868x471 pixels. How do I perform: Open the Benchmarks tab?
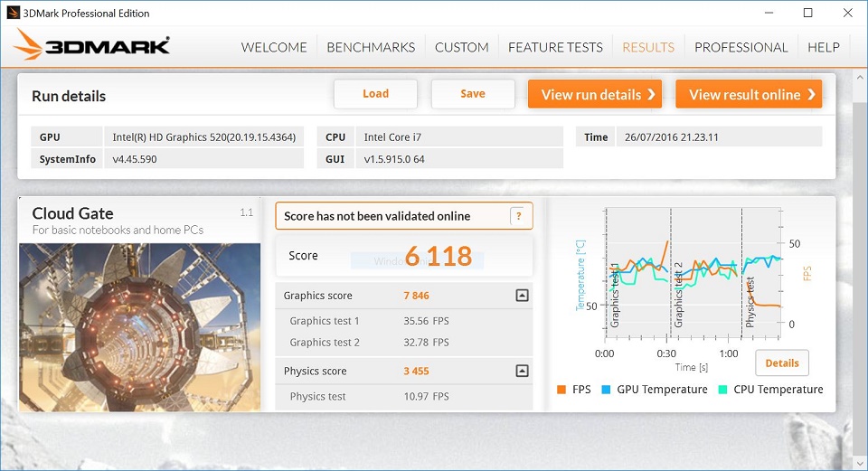point(371,47)
